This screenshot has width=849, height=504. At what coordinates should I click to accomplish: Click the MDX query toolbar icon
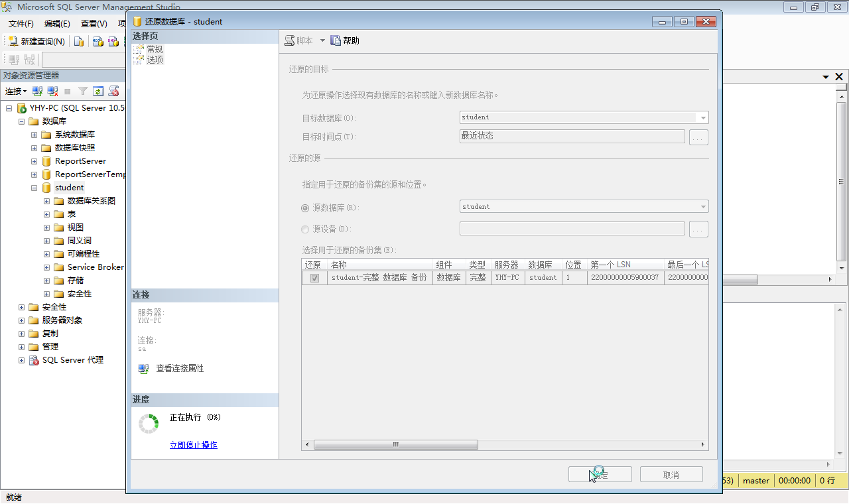[x=98, y=41]
